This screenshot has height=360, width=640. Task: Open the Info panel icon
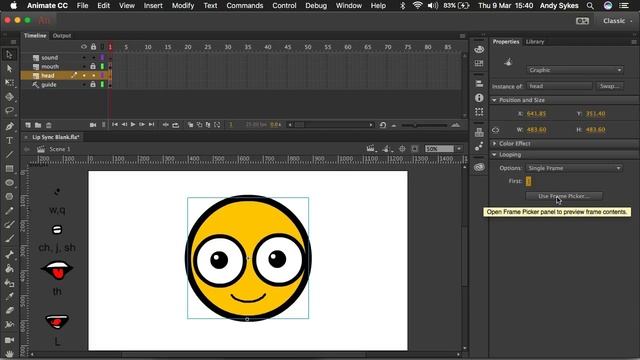(x=479, y=98)
